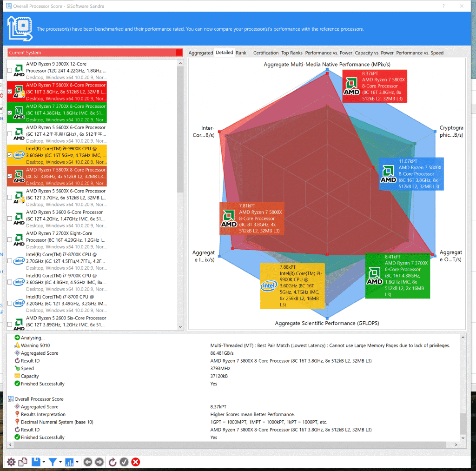Viewport: 476px width, 471px height.
Task: Check the AMD Ryzen 9 3900X checkbox
Action: (10, 71)
